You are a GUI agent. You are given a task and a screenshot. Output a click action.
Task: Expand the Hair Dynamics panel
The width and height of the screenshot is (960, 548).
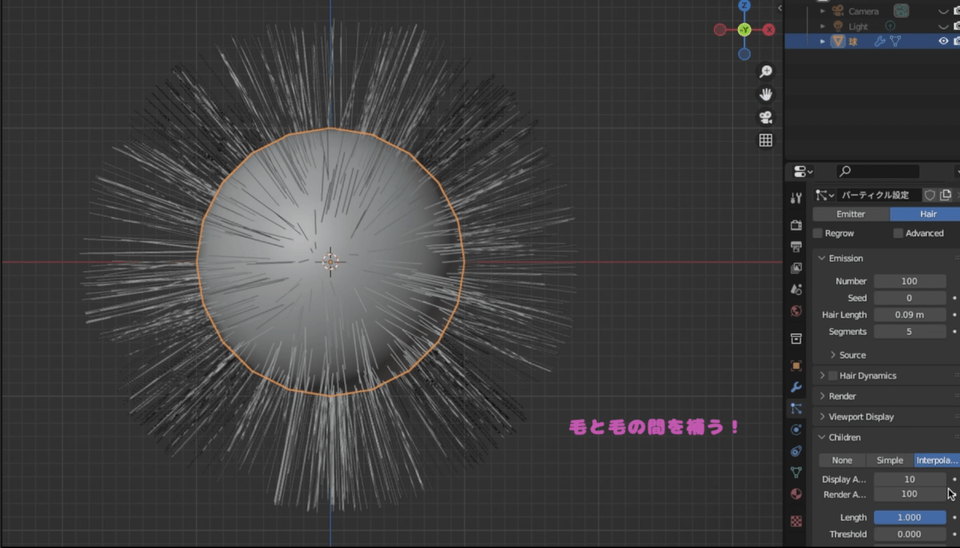tap(822, 375)
